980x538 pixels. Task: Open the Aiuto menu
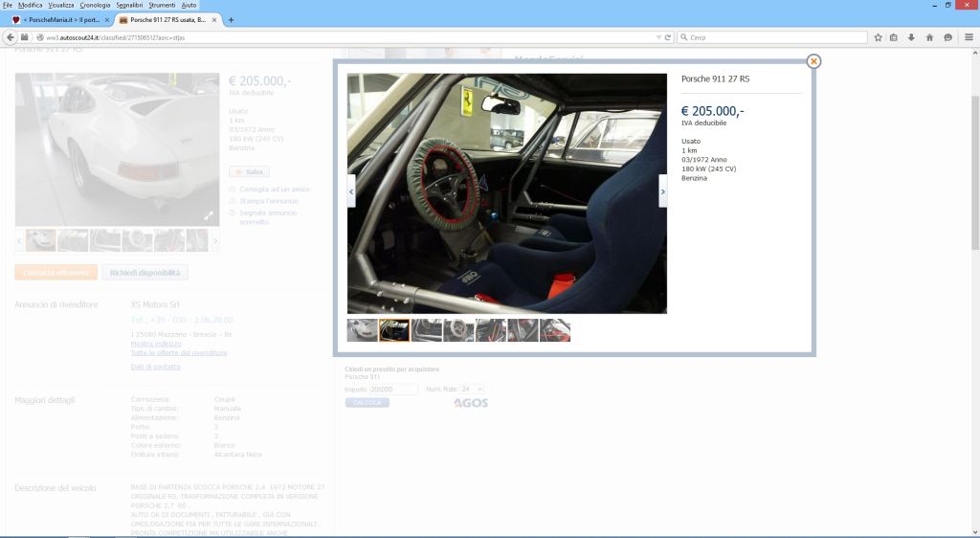[189, 5]
